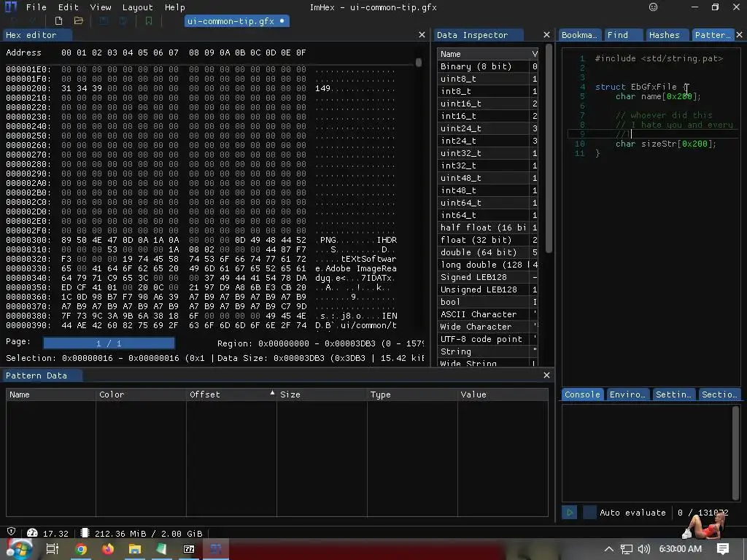Click the hex editor vertical scrollbar
This screenshot has width=747, height=560.
click(x=419, y=63)
